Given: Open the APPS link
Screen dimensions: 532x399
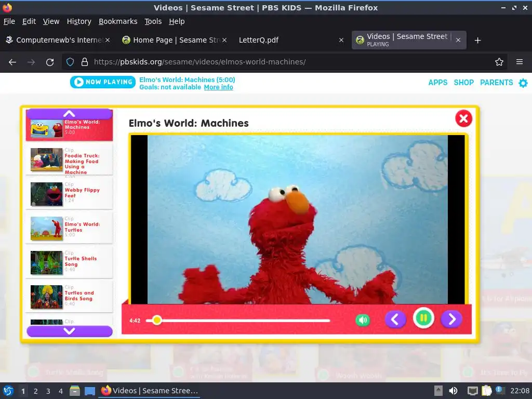Looking at the screenshot, I should click(x=437, y=83).
